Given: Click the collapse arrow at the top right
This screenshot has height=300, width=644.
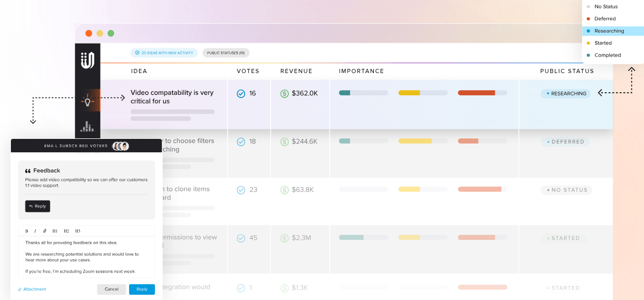Looking at the screenshot, I should tap(632, 69).
